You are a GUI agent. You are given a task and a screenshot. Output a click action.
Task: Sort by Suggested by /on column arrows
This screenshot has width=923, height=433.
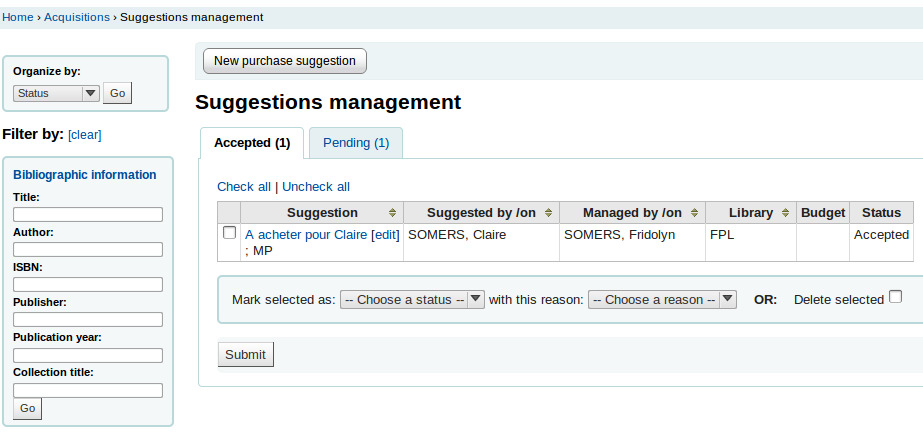click(549, 213)
